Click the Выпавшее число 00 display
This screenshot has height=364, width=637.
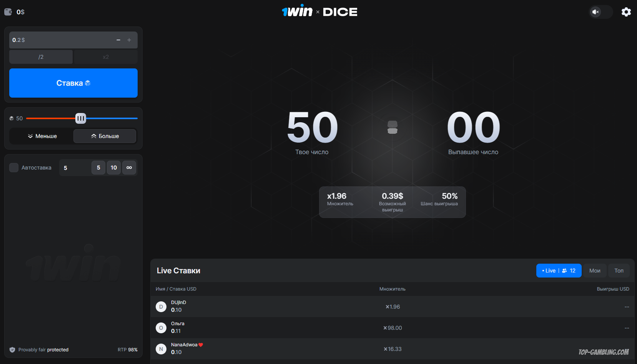click(x=473, y=127)
